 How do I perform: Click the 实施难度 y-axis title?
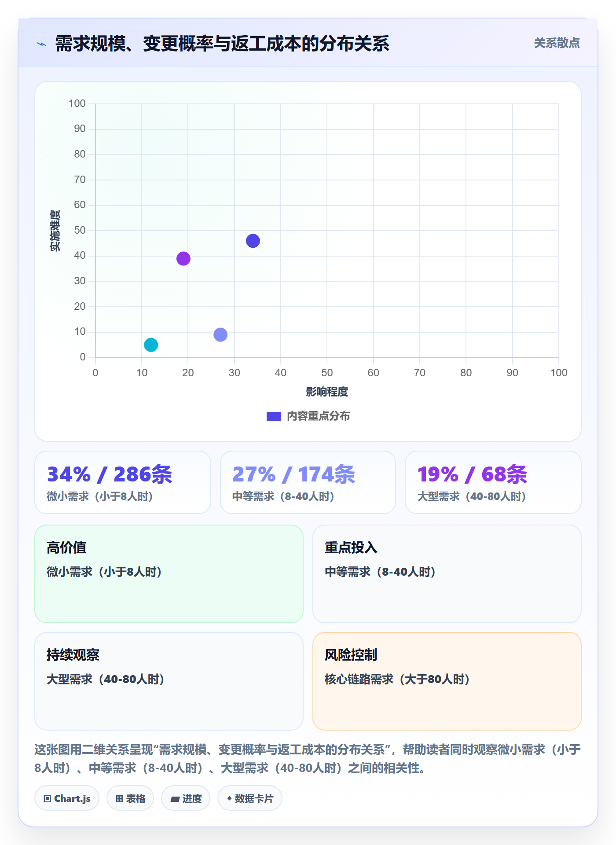[55, 231]
